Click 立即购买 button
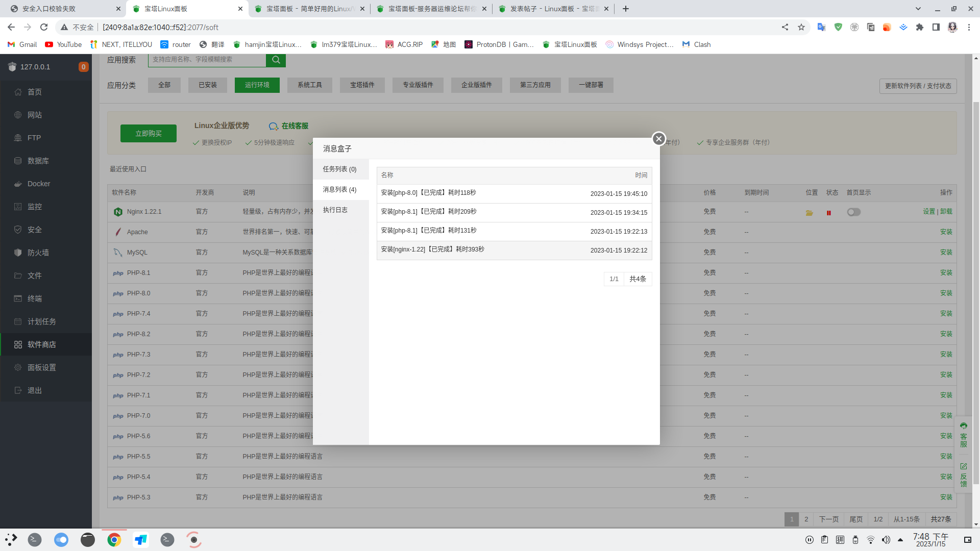 coord(149,133)
